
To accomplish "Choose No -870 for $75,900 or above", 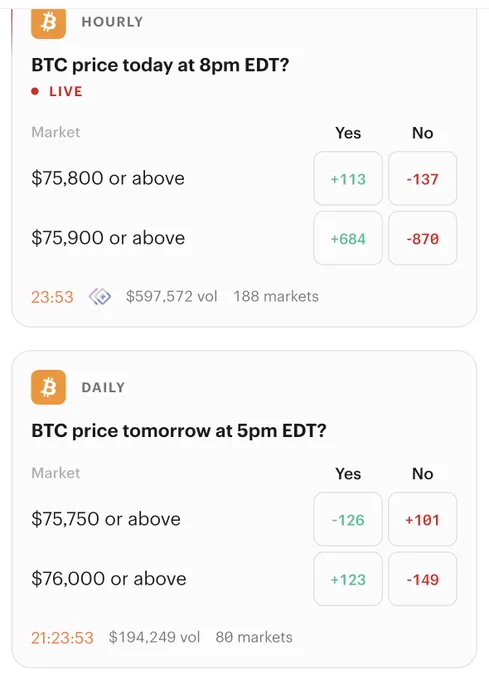I will click(x=423, y=238).
